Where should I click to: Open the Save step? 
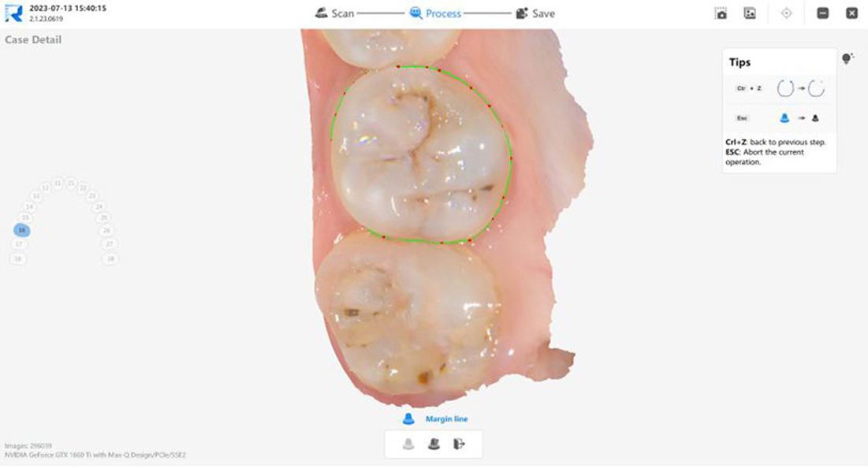tap(535, 13)
